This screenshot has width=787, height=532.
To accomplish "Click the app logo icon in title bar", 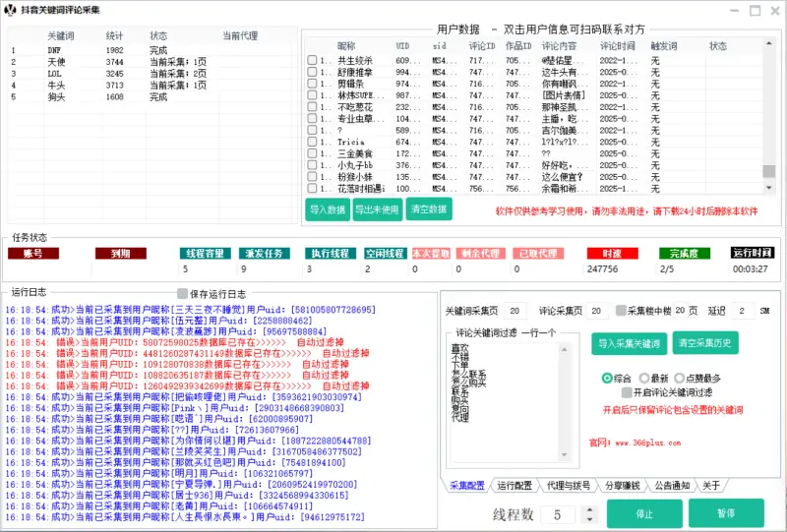I will 11,10.
